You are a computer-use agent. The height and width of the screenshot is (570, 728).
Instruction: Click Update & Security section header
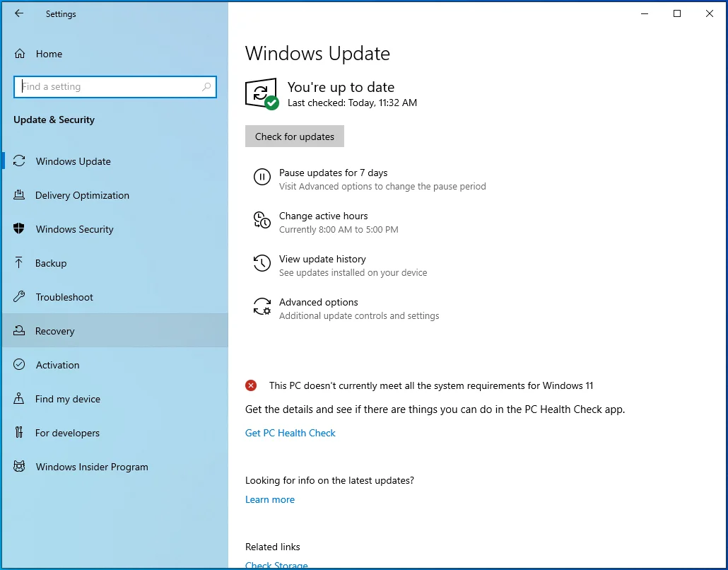coord(54,120)
